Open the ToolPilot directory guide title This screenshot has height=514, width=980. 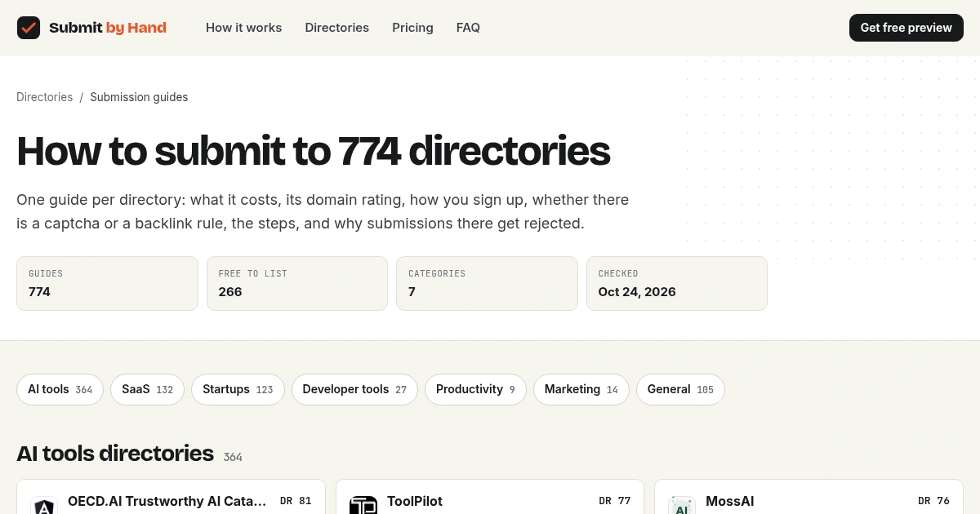(415, 501)
